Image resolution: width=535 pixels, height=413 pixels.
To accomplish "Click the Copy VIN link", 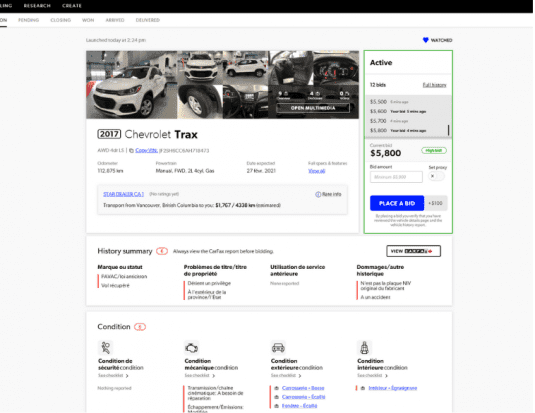I will coord(146,151).
